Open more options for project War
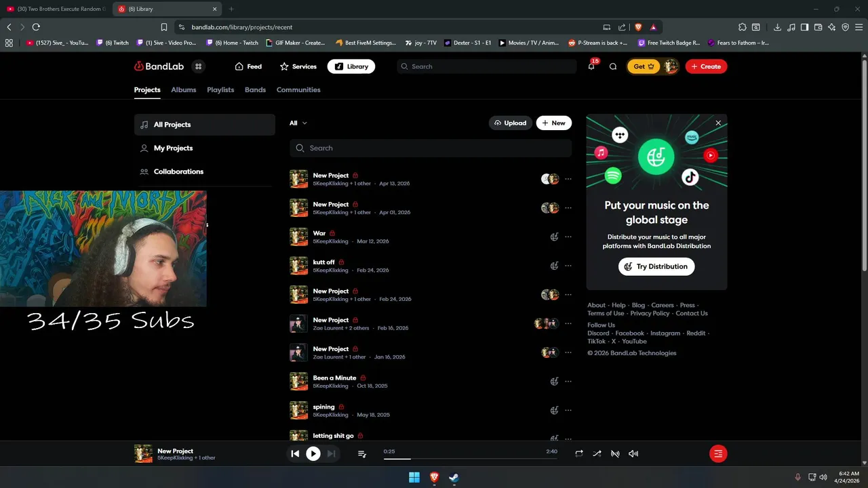This screenshot has width=868, height=488. click(568, 237)
